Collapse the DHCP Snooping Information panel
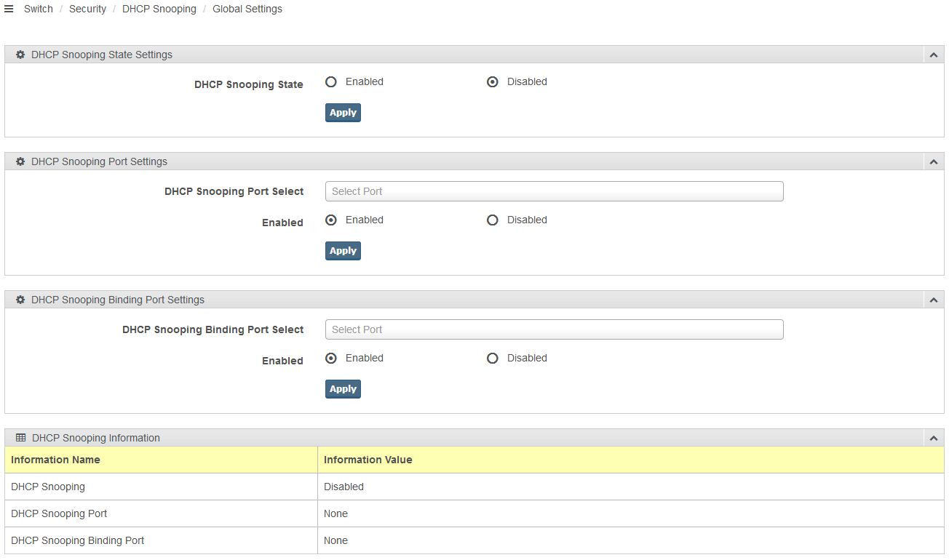Image resolution: width=949 pixels, height=560 pixels. pyautogui.click(x=933, y=439)
